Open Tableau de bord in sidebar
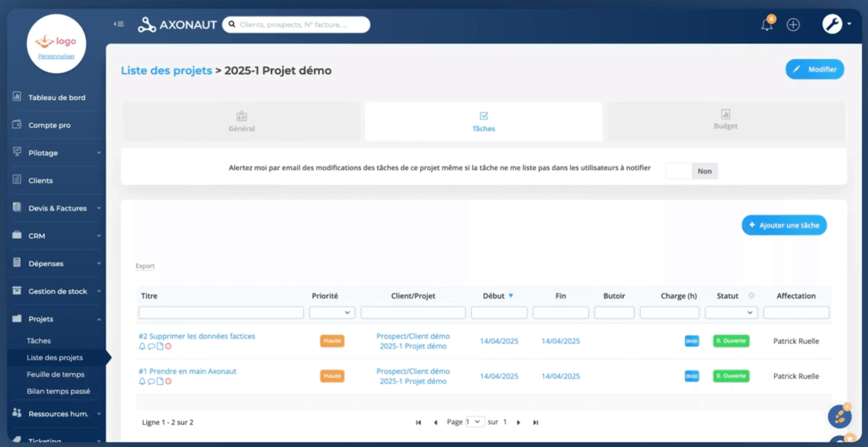The image size is (868, 447). click(56, 97)
